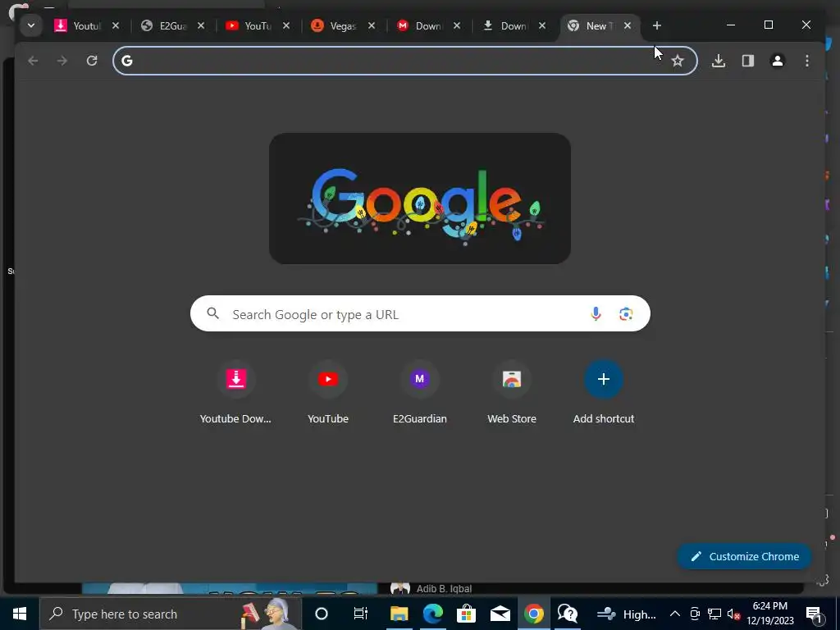The width and height of the screenshot is (840, 630).
Task: Close the Vegas tab
Action: pos(372,25)
